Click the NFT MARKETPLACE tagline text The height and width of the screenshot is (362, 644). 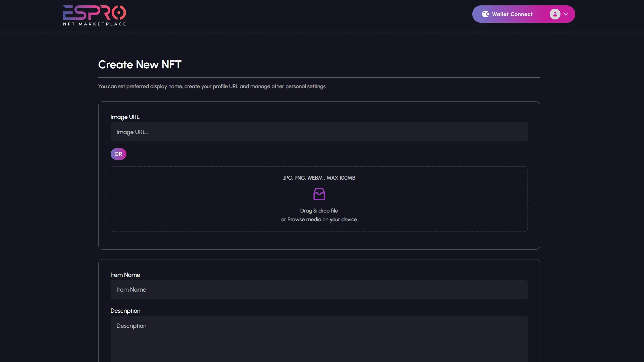(x=94, y=24)
